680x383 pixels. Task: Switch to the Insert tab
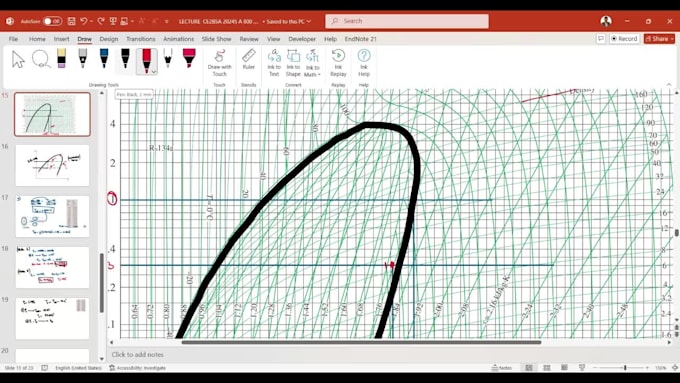(61, 39)
